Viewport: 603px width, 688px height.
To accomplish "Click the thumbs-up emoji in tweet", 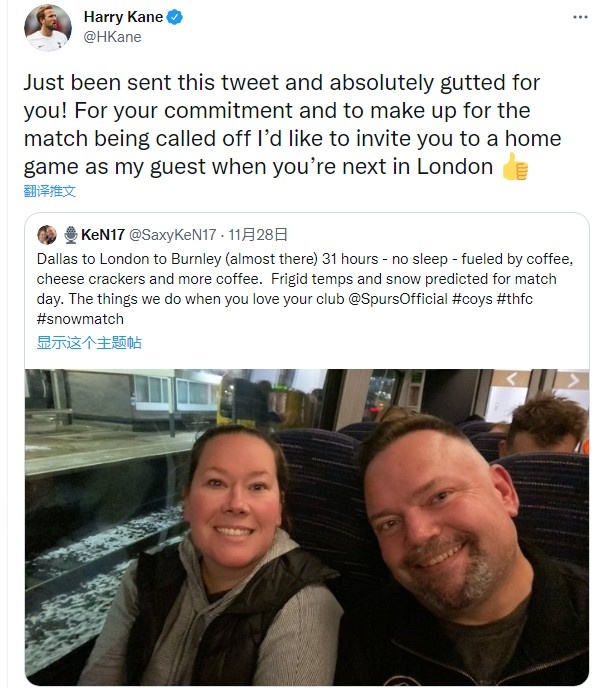I will 515,166.
